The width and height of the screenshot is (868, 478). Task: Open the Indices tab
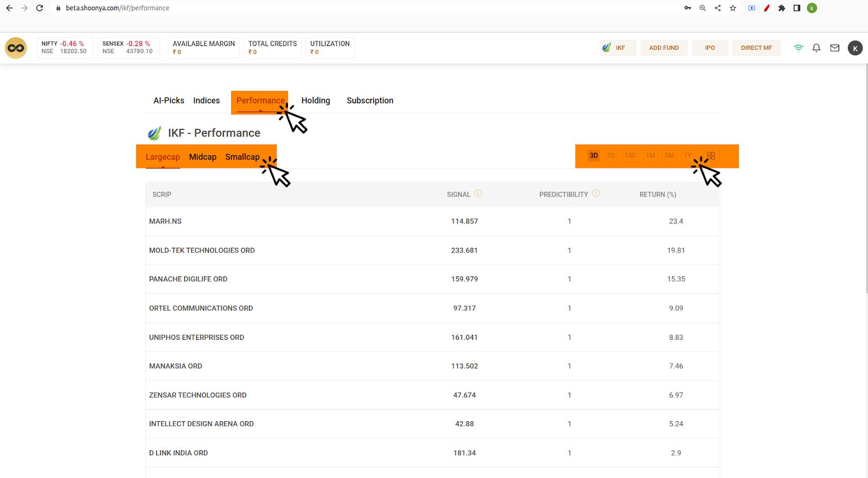[207, 101]
